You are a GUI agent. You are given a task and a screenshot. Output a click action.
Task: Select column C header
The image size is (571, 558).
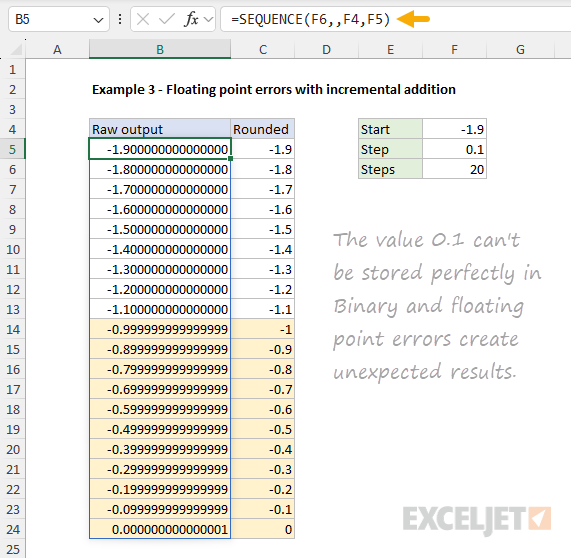coord(263,50)
